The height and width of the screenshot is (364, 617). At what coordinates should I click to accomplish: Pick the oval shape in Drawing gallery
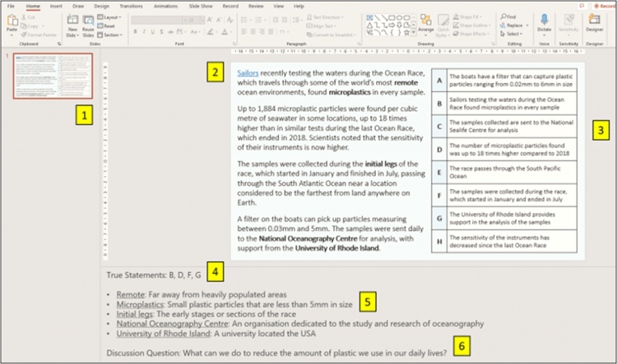click(399, 18)
